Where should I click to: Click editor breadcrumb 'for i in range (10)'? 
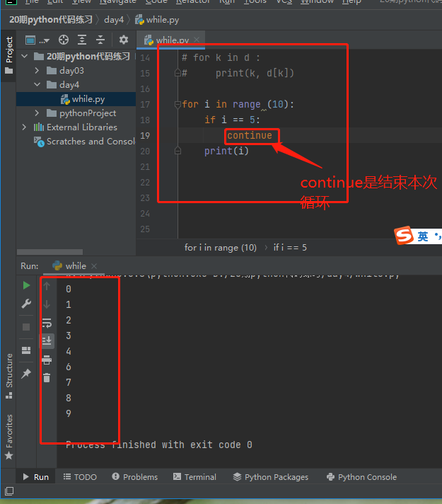pyautogui.click(x=221, y=248)
